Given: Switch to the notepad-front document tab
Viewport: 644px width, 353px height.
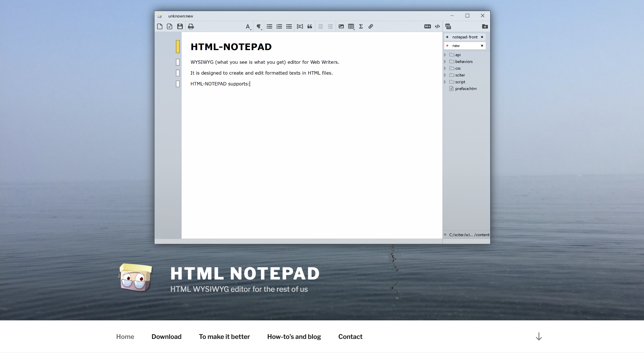Looking at the screenshot, I should coord(465,37).
